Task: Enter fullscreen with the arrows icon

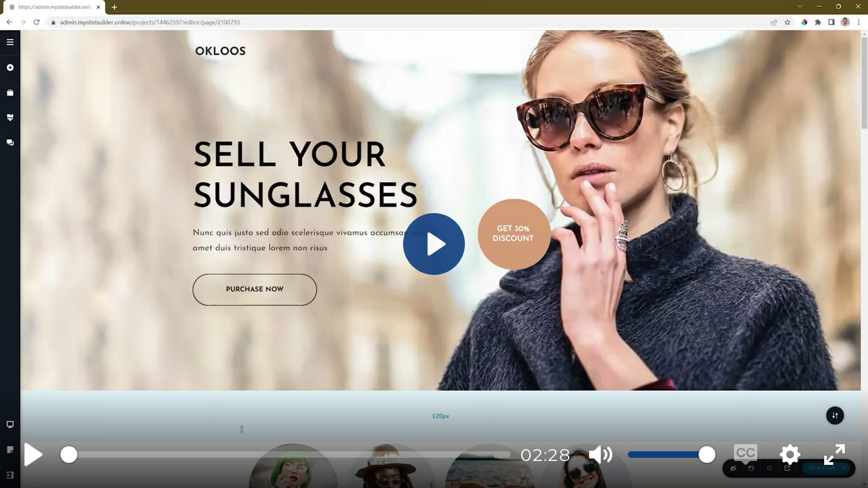Action: pyautogui.click(x=835, y=455)
